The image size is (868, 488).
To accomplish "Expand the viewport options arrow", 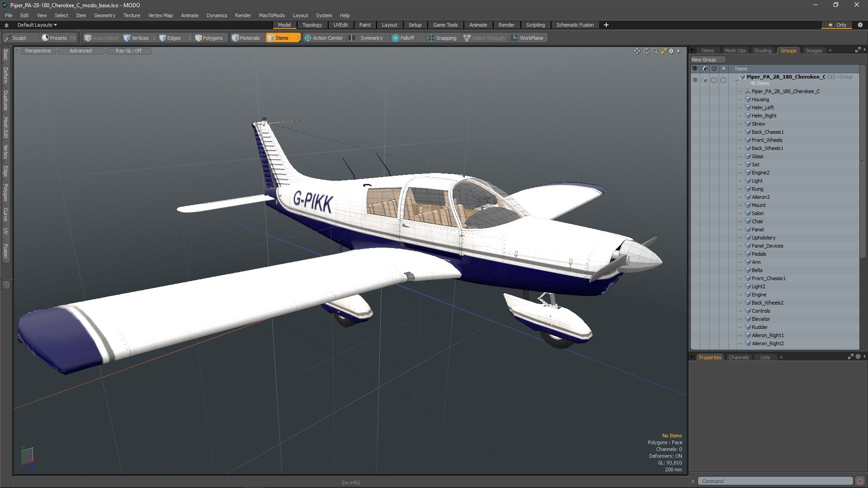I will [x=679, y=51].
